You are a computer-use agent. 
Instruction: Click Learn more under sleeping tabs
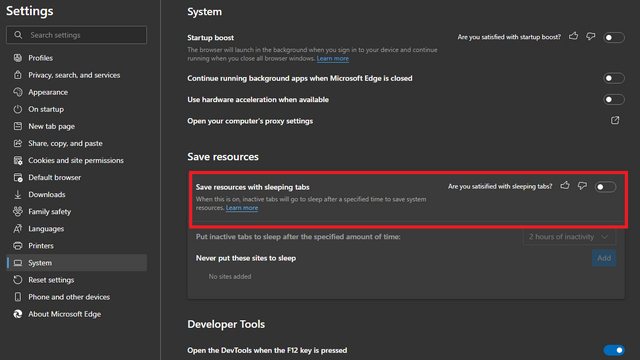[242, 208]
